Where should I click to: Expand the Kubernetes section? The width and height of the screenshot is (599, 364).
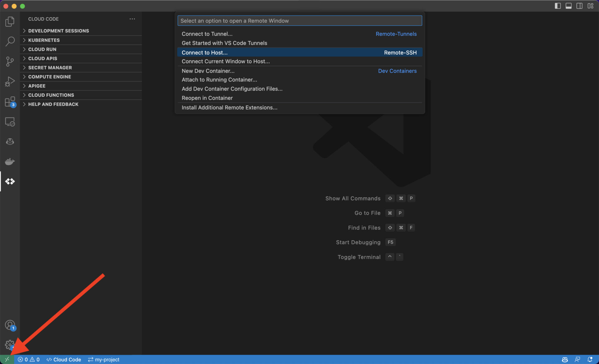[44, 40]
